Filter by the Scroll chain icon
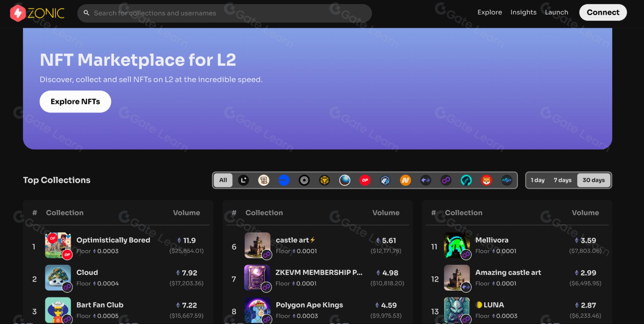644x324 pixels. click(x=264, y=180)
